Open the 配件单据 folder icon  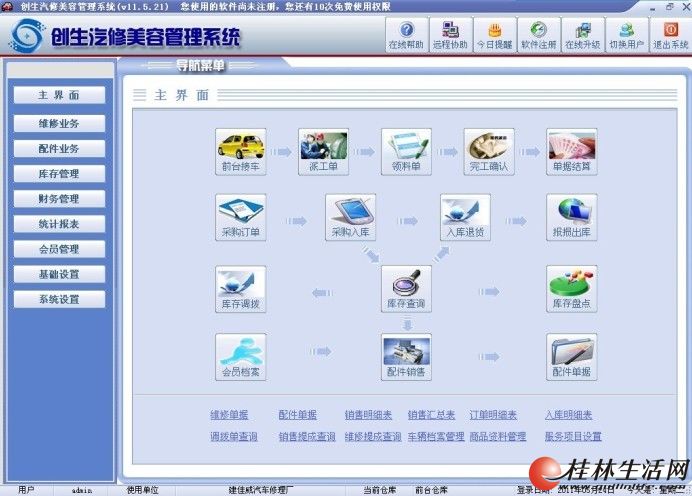click(x=572, y=357)
